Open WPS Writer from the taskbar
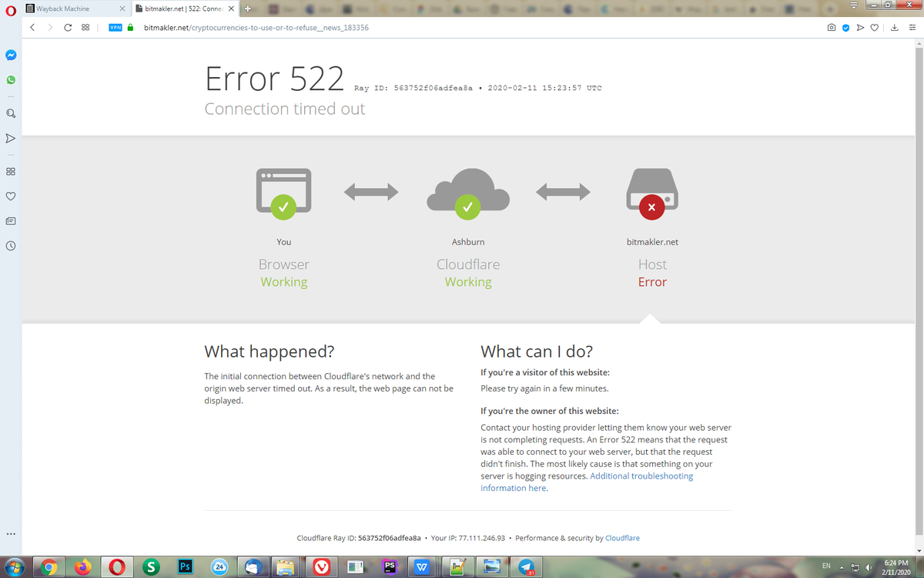 (x=423, y=566)
